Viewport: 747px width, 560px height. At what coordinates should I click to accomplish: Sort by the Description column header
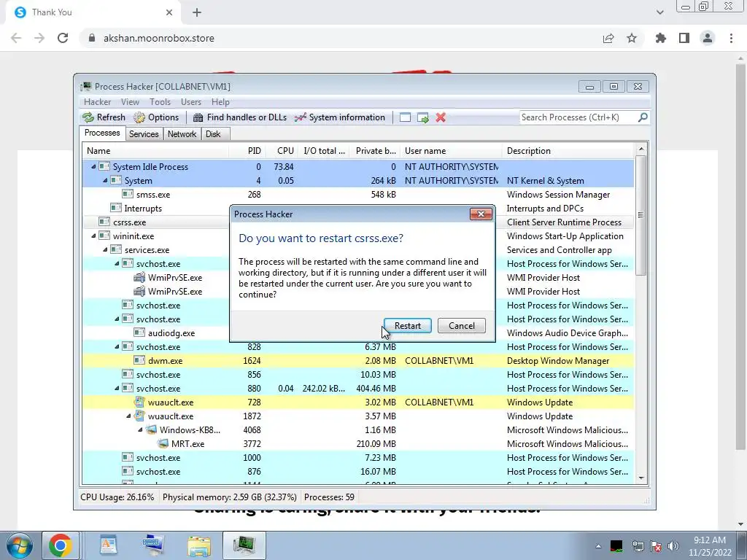(x=568, y=151)
